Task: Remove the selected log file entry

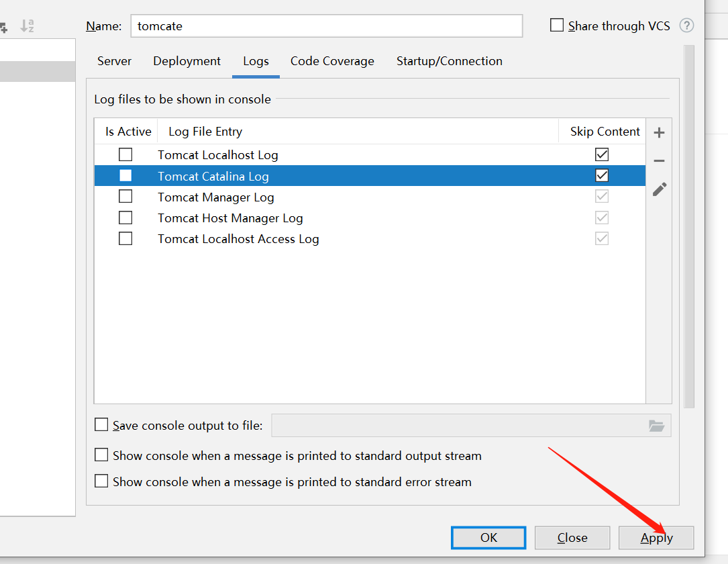Action: pyautogui.click(x=659, y=160)
